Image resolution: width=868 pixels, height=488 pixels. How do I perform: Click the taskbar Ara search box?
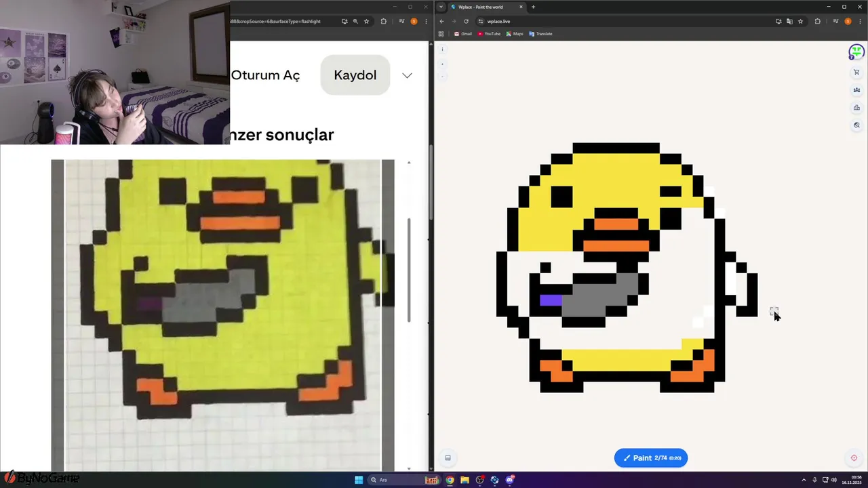[405, 480]
